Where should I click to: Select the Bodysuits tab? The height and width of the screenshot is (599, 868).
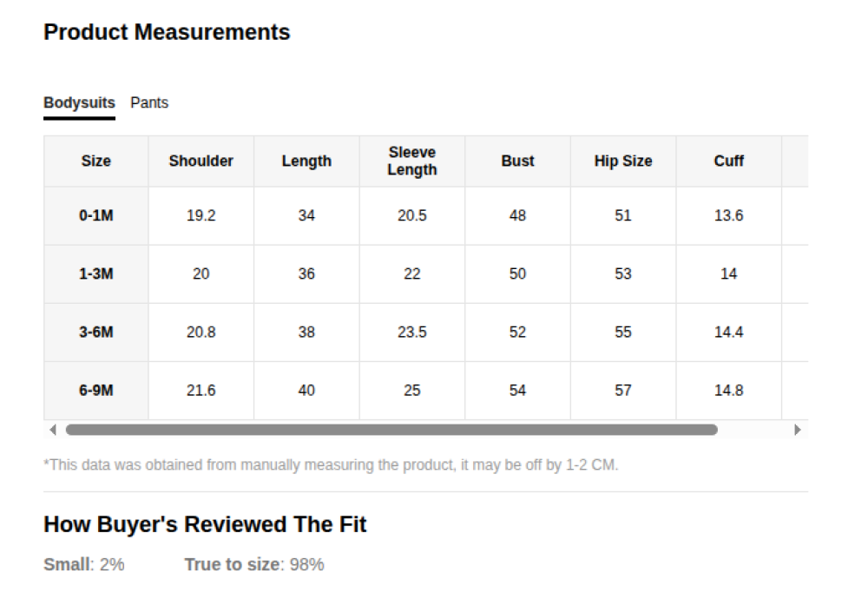pos(79,102)
